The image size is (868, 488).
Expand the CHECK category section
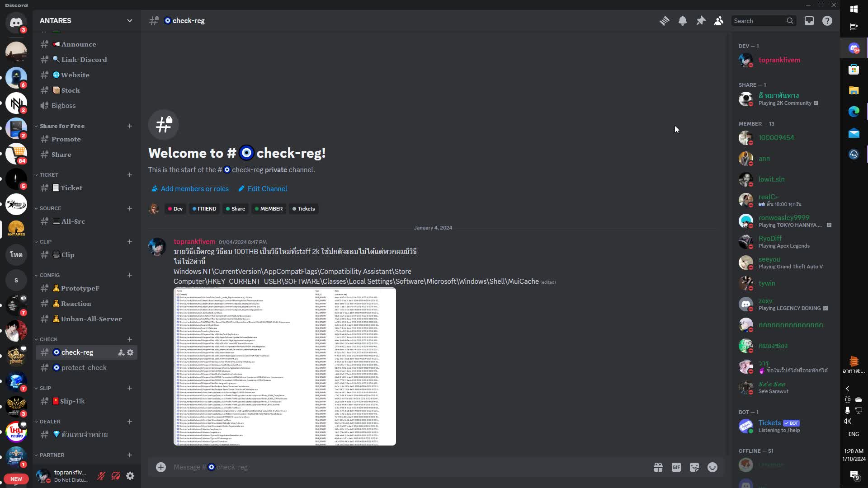48,339
